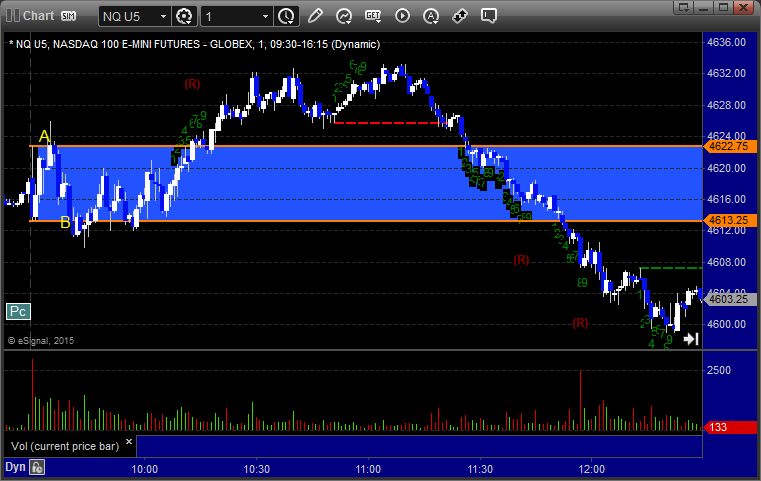Click the symbol link icon
The image size is (761, 481).
pyautogui.click(x=460, y=16)
